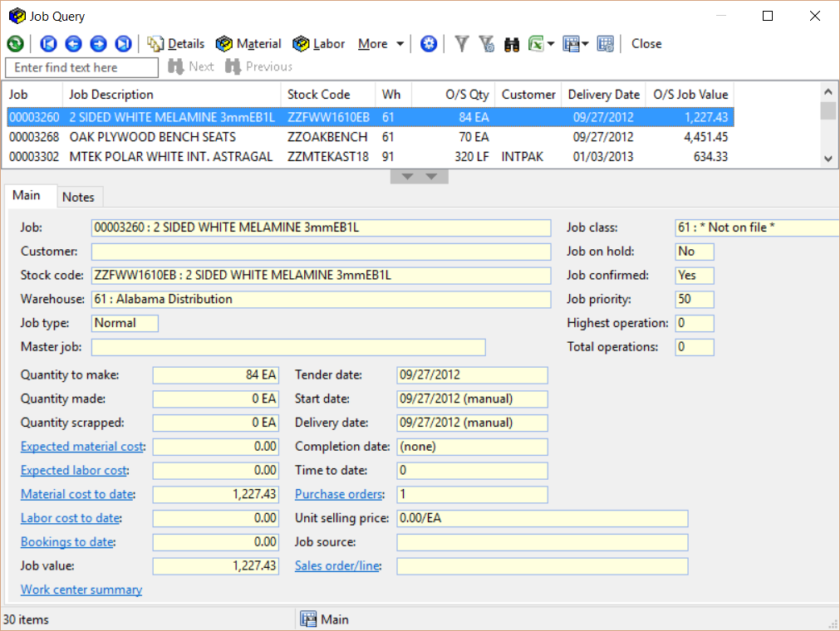The height and width of the screenshot is (631, 840).
Task: Go to previous job record arrow
Action: coord(73,44)
